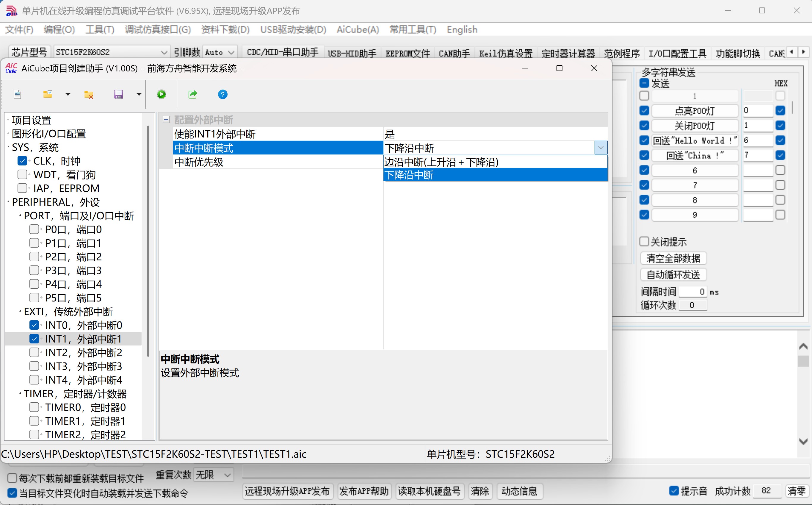Click 间隔时间 ms input field

pos(693,292)
